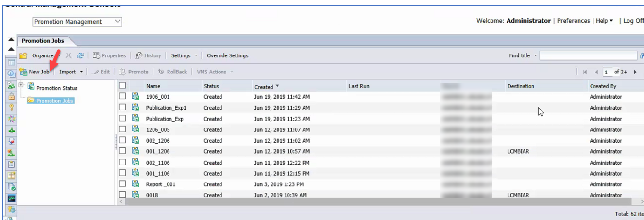Check the box for job 1906_001
This screenshot has width=644, height=220.
(123, 96)
